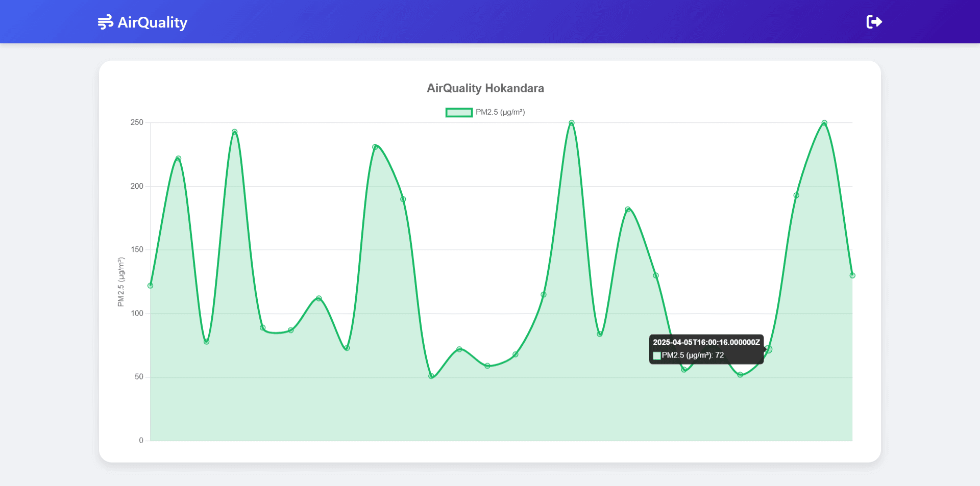980x486 pixels.
Task: Click the y-axis label 150
Action: pyautogui.click(x=137, y=249)
